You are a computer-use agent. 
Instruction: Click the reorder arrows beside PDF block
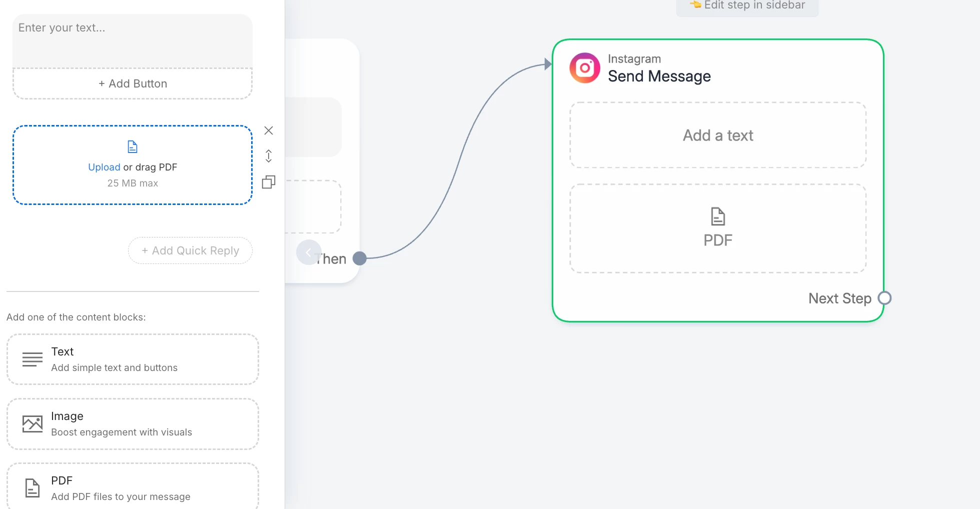click(269, 156)
